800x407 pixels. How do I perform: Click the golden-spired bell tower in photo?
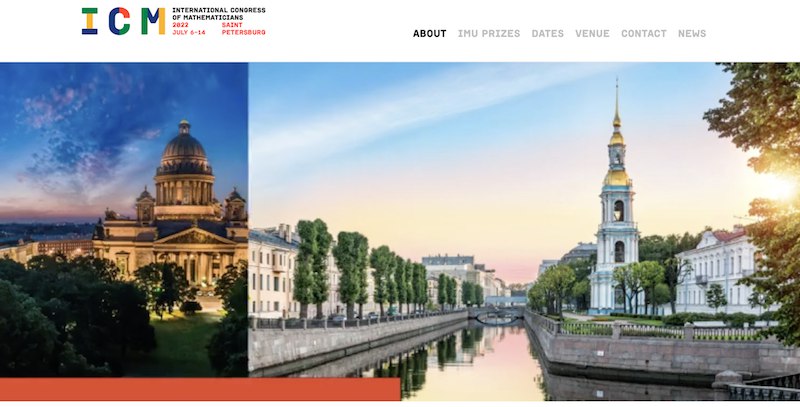click(616, 204)
